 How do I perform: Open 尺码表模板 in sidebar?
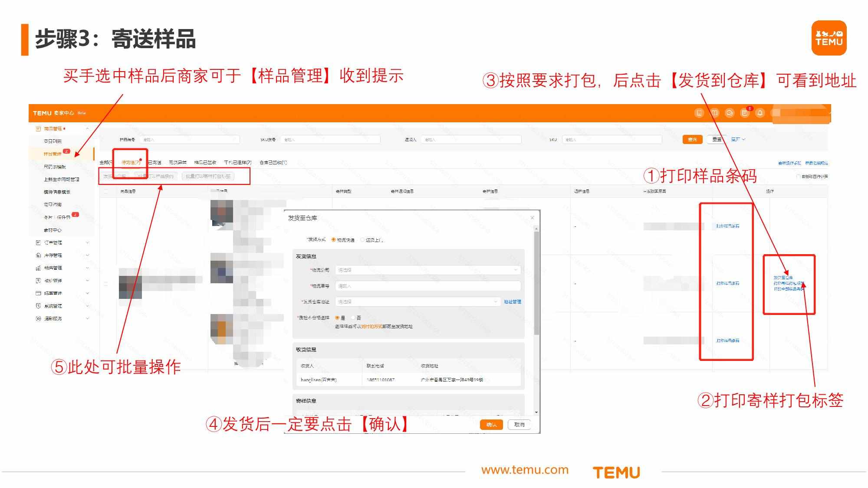[x=55, y=167]
